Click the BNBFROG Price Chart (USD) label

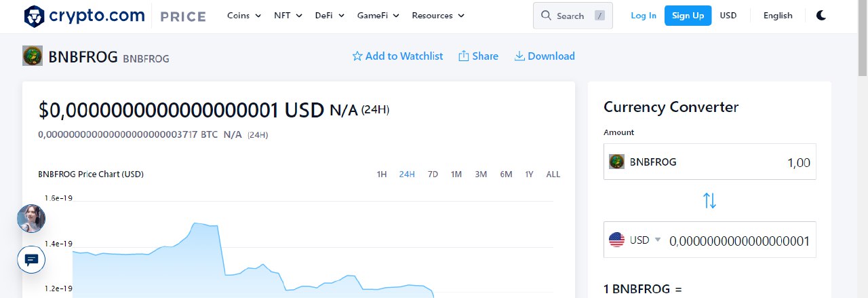coord(91,174)
